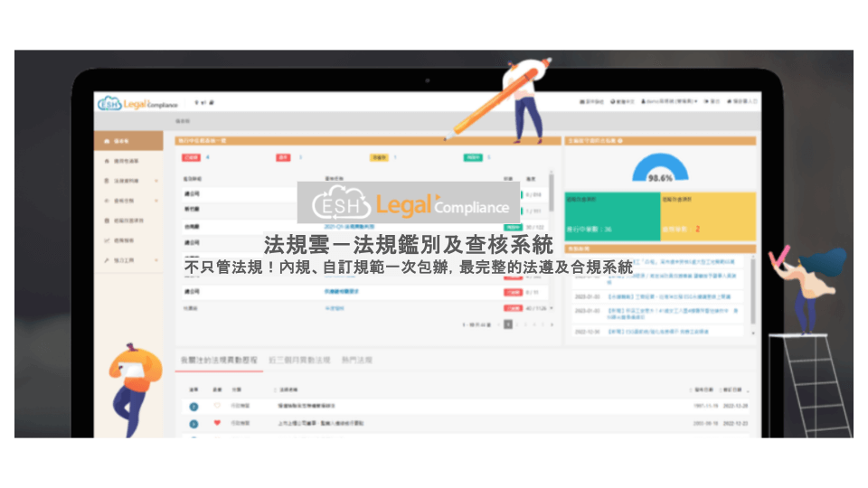Click the green status badge in the summary row
868x488 pixels.
click(473, 157)
